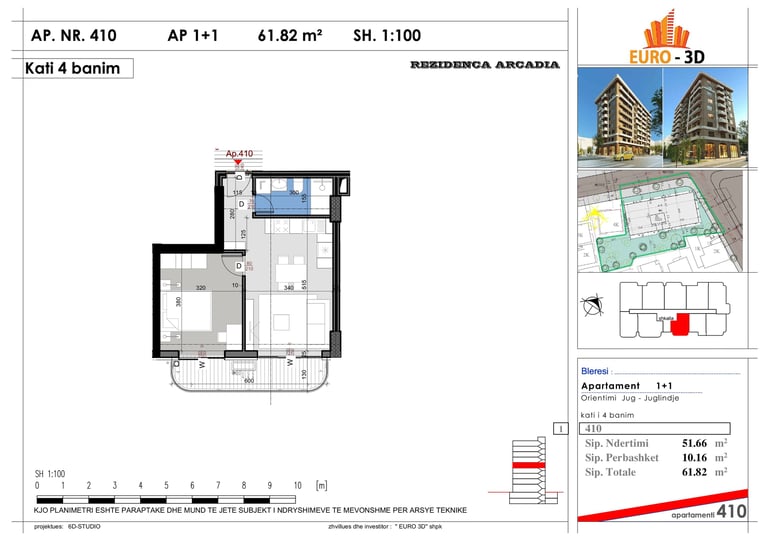The image size is (768, 542).
Task: Select the red apartment in the key plan
Action: 680,325
